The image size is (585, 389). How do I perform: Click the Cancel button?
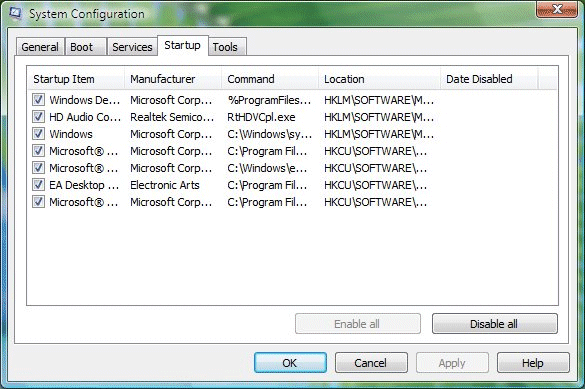tap(371, 363)
